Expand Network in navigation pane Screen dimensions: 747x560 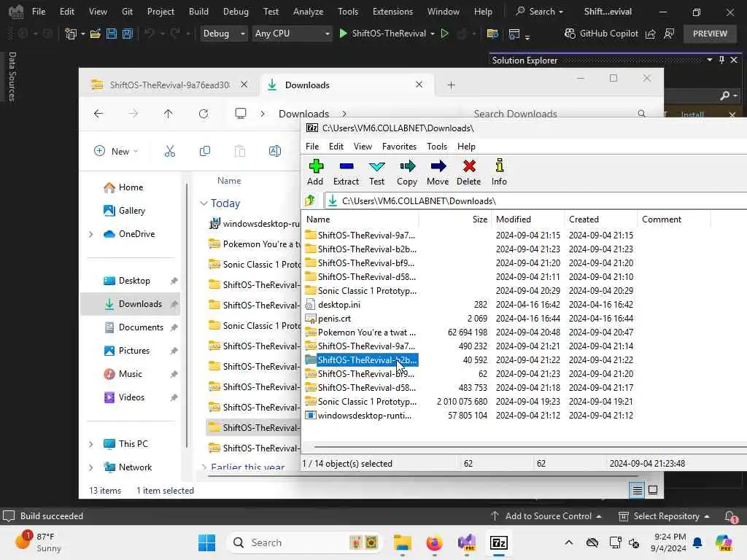coord(91,467)
